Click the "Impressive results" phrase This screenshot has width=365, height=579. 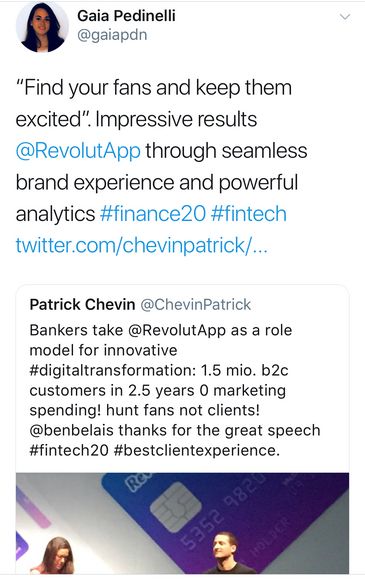176,119
